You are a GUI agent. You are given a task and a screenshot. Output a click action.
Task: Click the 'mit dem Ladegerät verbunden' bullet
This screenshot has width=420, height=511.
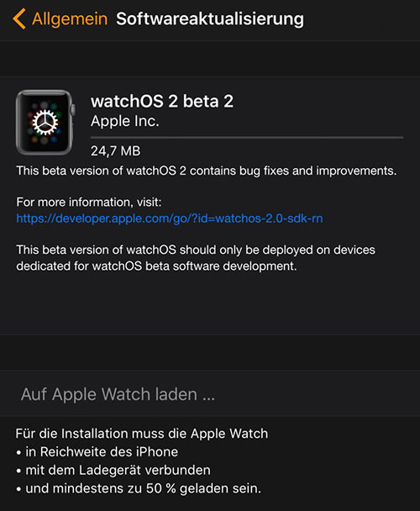pyautogui.click(x=113, y=471)
